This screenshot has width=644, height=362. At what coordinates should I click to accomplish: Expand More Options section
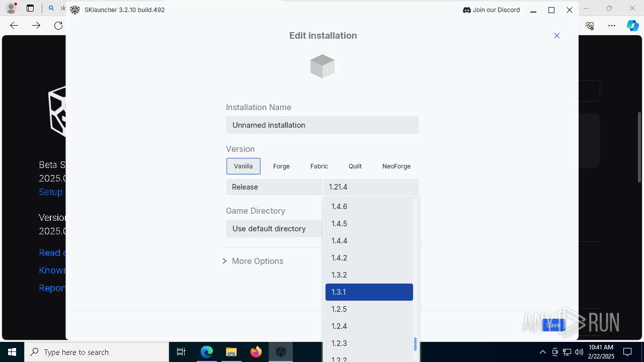click(x=253, y=261)
